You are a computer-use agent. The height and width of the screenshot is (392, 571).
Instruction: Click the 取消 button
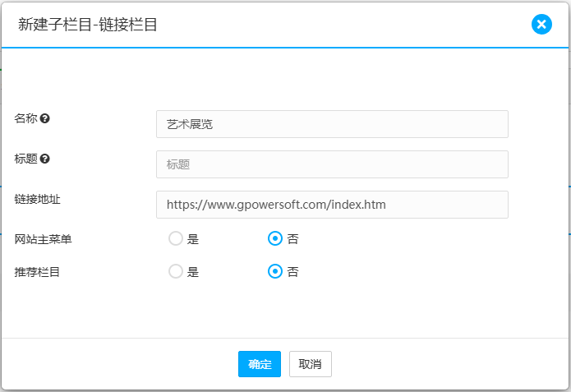pyautogui.click(x=310, y=364)
